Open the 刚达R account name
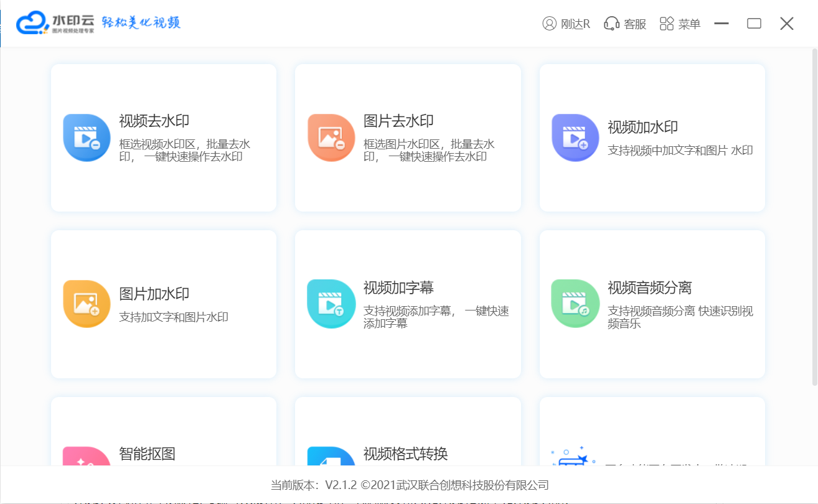 (575, 24)
